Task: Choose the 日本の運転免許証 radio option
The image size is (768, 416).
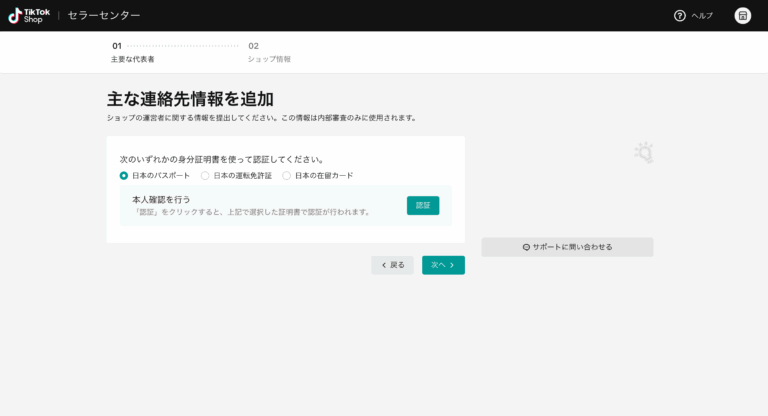Action: point(205,176)
